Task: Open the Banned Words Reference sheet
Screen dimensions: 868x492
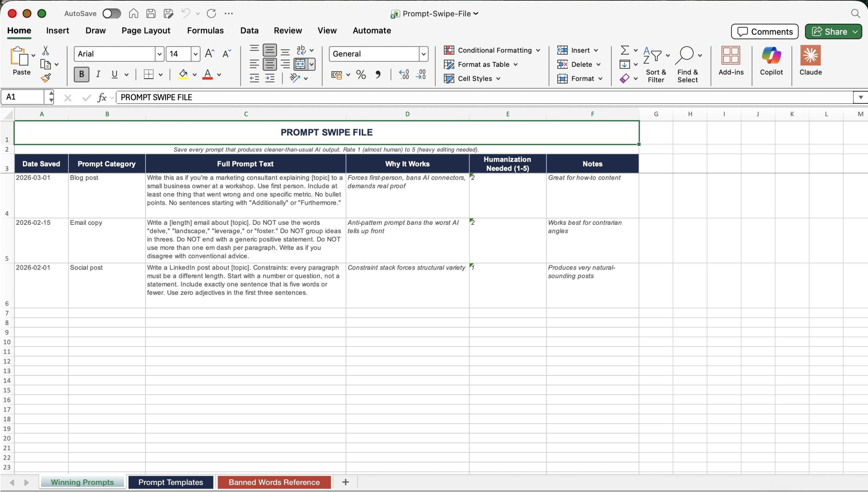Action: [x=274, y=482]
